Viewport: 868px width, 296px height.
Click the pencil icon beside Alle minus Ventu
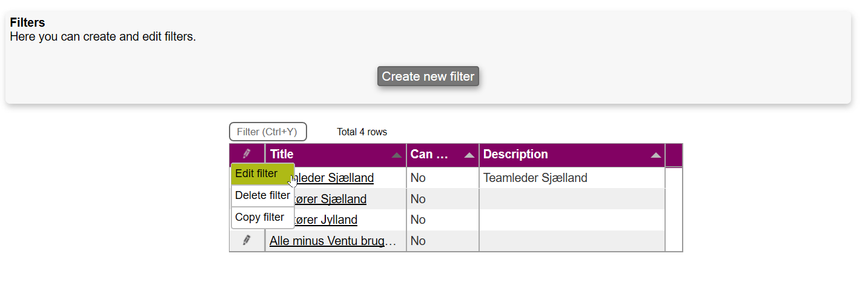tap(247, 241)
